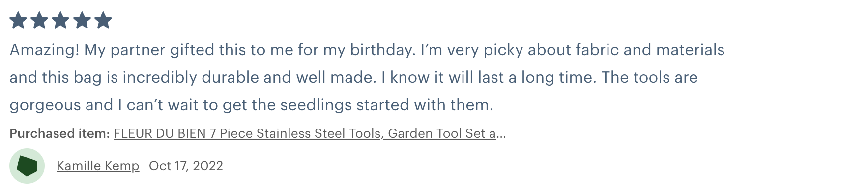Select the fourth rating star
The image size is (868, 193).
[x=82, y=21]
